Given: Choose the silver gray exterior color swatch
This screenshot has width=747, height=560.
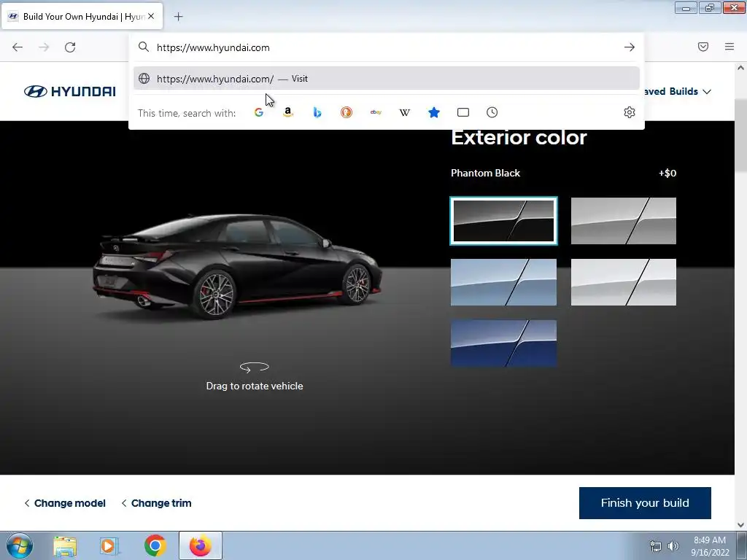Looking at the screenshot, I should click(x=624, y=221).
